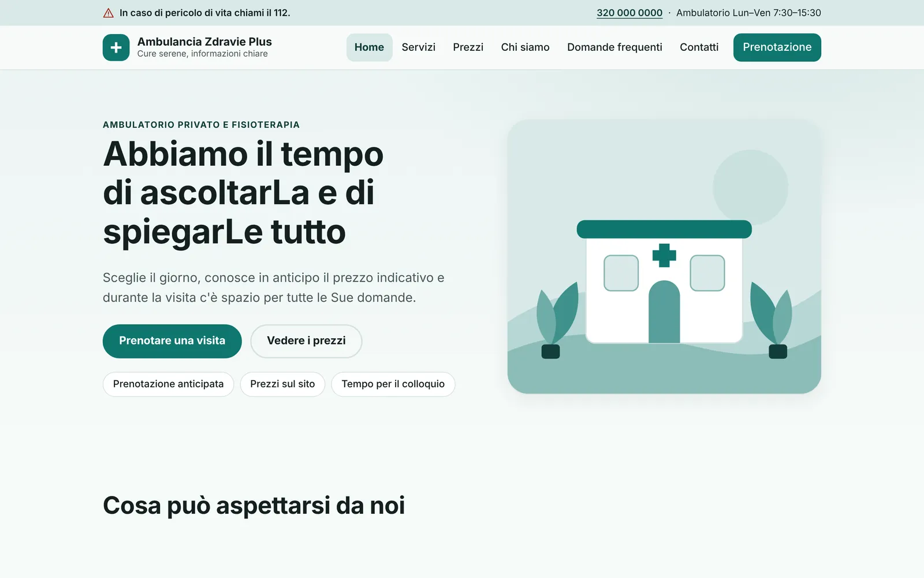This screenshot has width=924, height=578.
Task: Click the clinic building illustration
Action: [664, 257]
